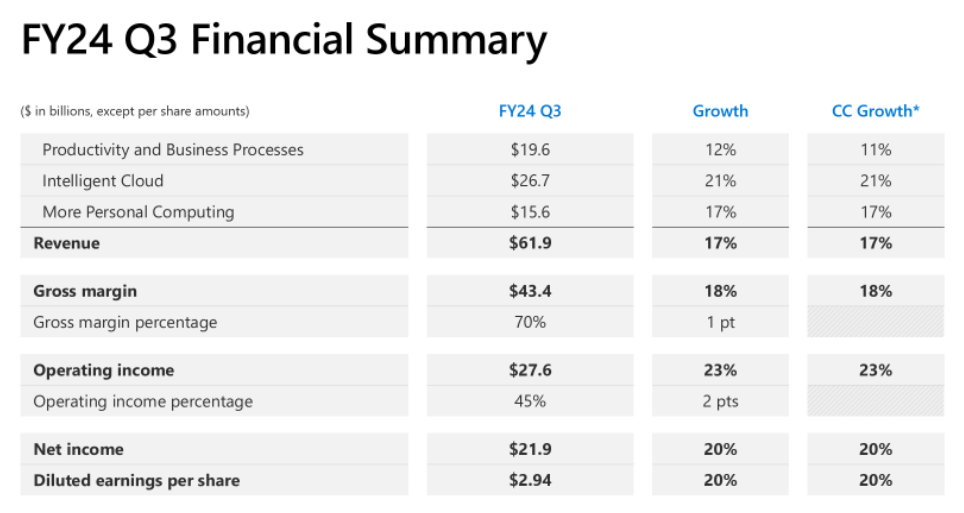The image size is (964, 513).
Task: Click the Gross margin percentage label
Action: pos(125,322)
